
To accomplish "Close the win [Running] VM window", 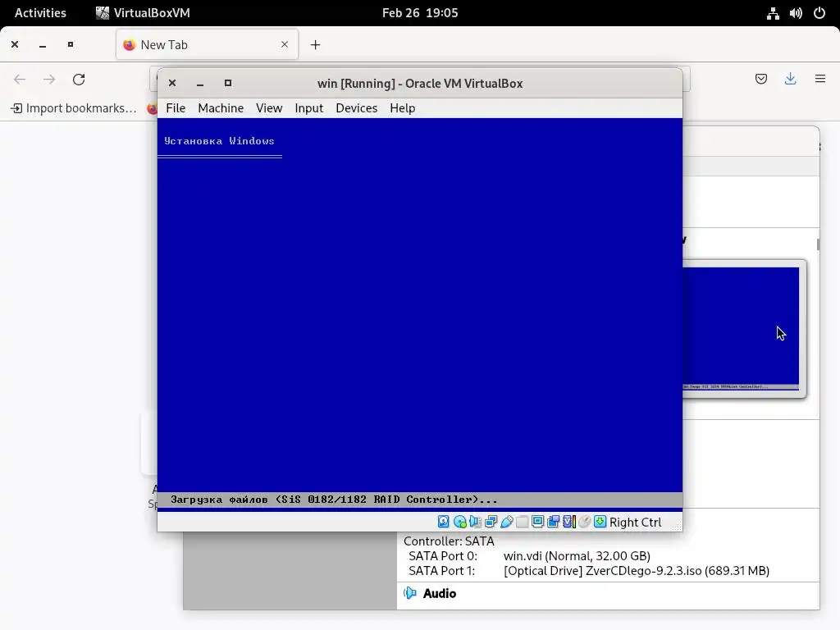I will click(172, 83).
